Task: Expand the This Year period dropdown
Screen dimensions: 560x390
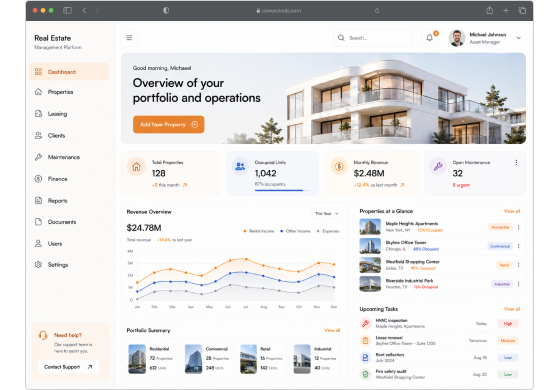Action: (326, 214)
